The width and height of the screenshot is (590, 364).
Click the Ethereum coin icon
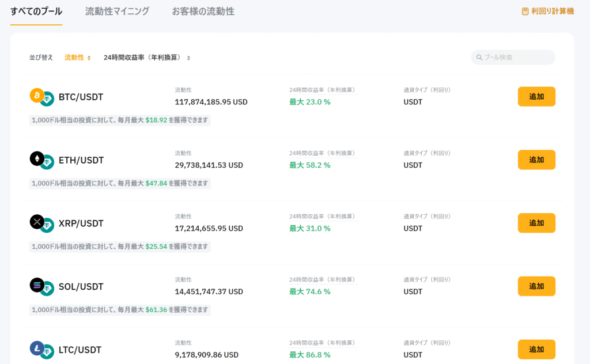37,159
